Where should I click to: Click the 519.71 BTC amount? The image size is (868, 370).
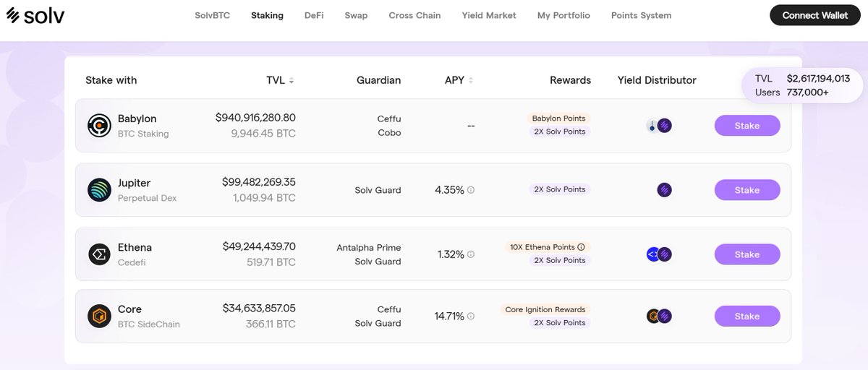point(271,262)
